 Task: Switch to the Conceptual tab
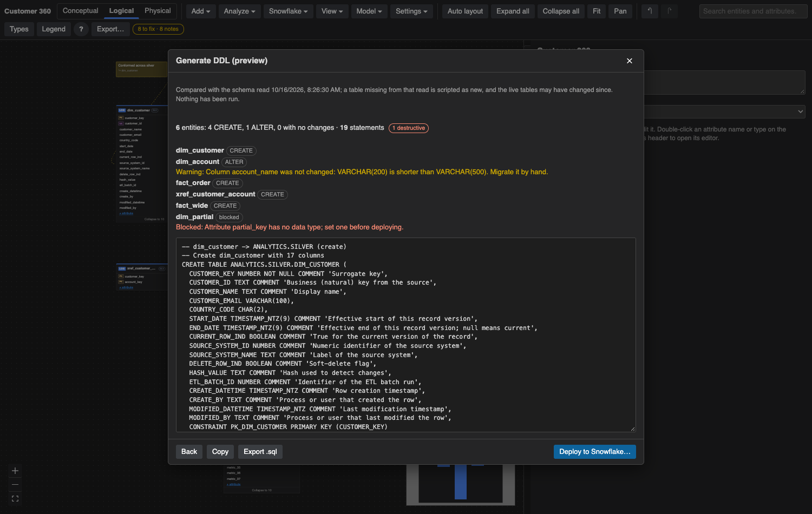pyautogui.click(x=81, y=11)
